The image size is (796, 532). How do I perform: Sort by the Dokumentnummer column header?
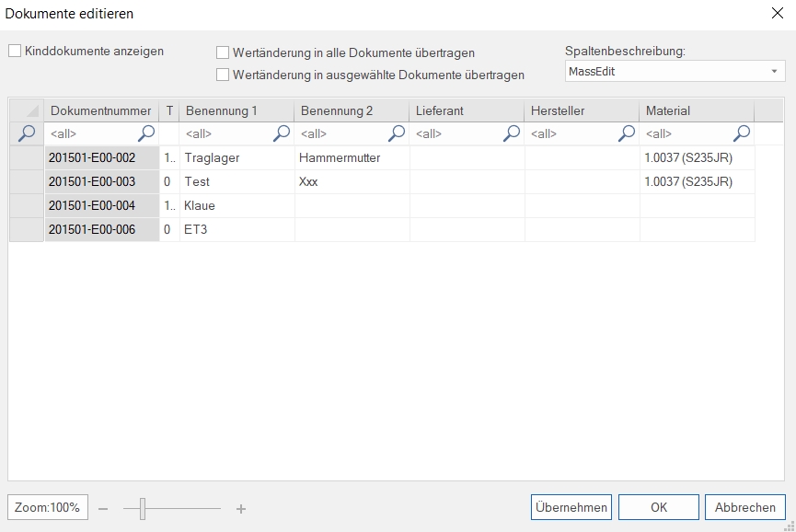[x=100, y=110]
